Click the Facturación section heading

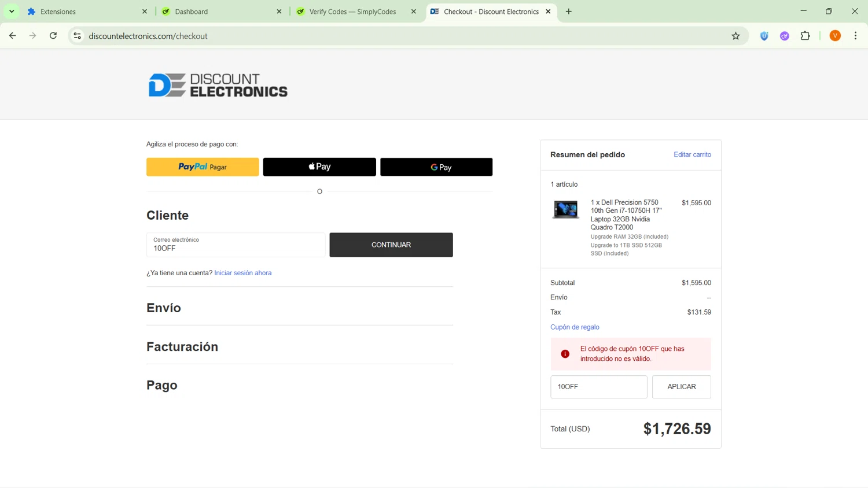182,347
